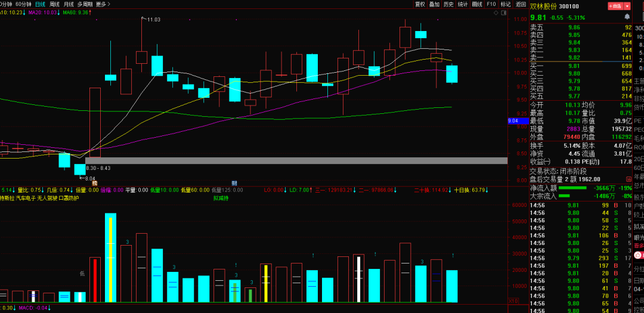Screen dimensions: 644x313
Task: Select the 卖五 order book row
Action: tap(581, 27)
